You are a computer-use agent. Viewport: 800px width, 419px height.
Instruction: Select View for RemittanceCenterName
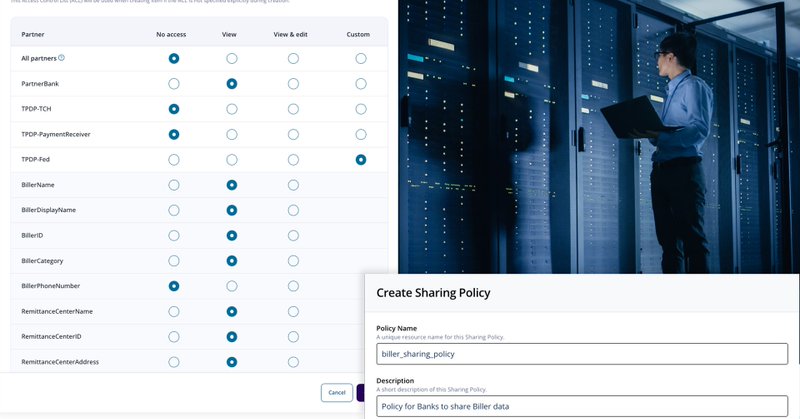[232, 311]
